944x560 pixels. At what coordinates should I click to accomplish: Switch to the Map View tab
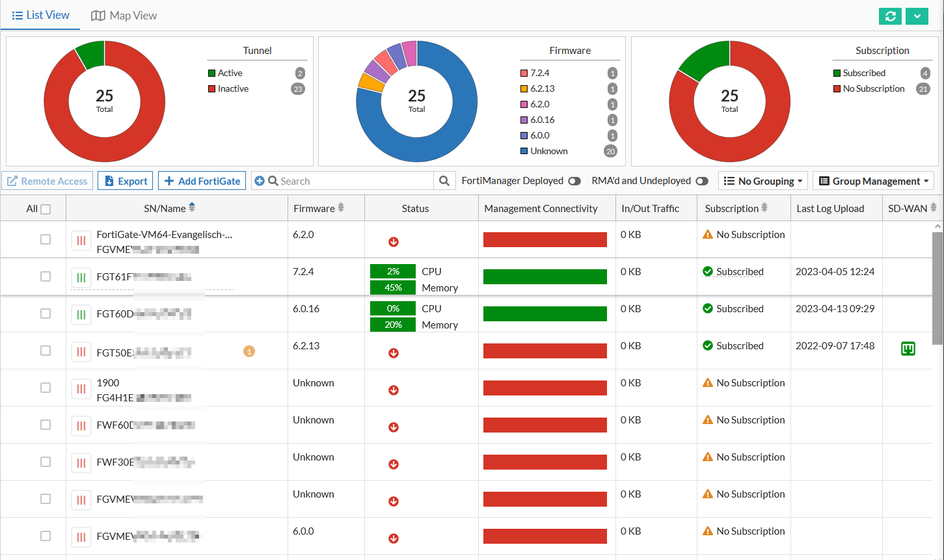pos(124,15)
